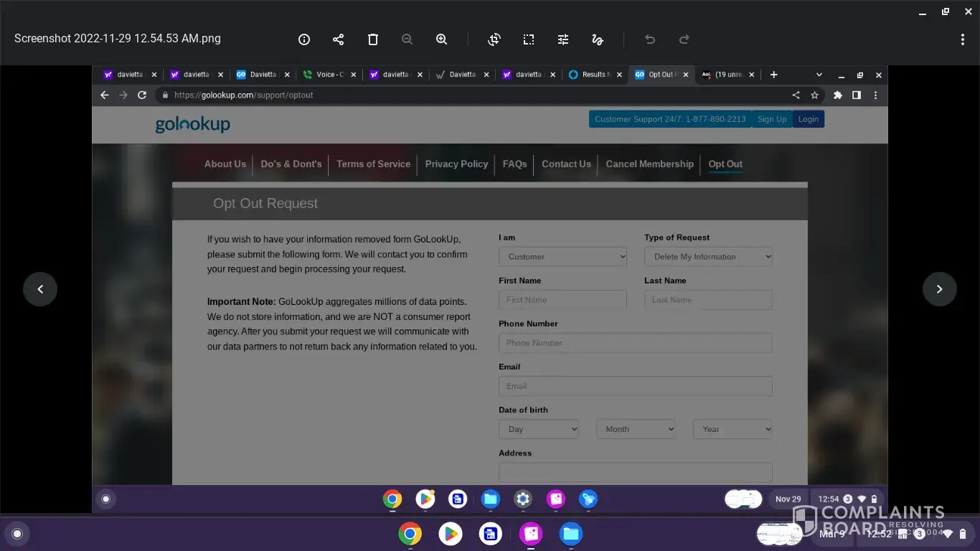Open the Month date of birth dropdown

636,429
